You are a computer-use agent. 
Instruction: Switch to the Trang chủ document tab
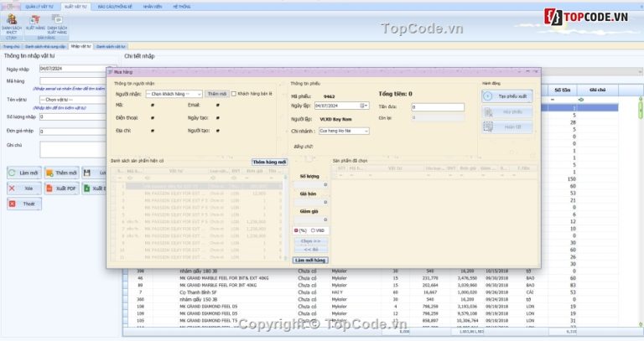coord(12,46)
